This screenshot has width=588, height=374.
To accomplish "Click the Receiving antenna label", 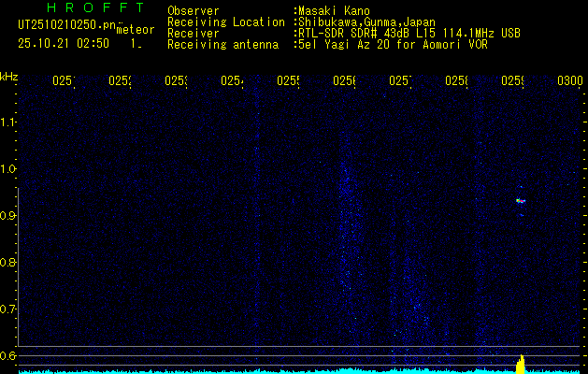I will 222,45.
